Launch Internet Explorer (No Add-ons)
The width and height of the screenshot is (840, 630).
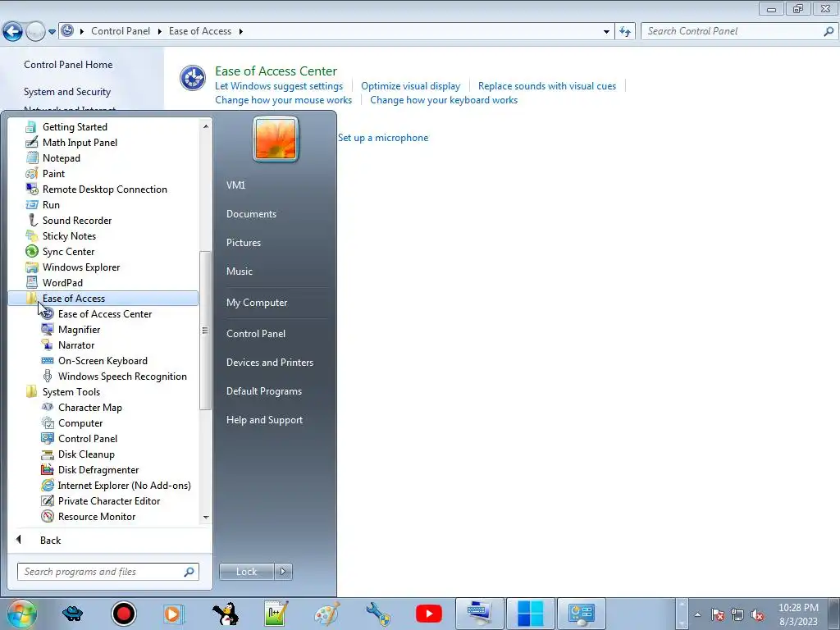point(125,485)
